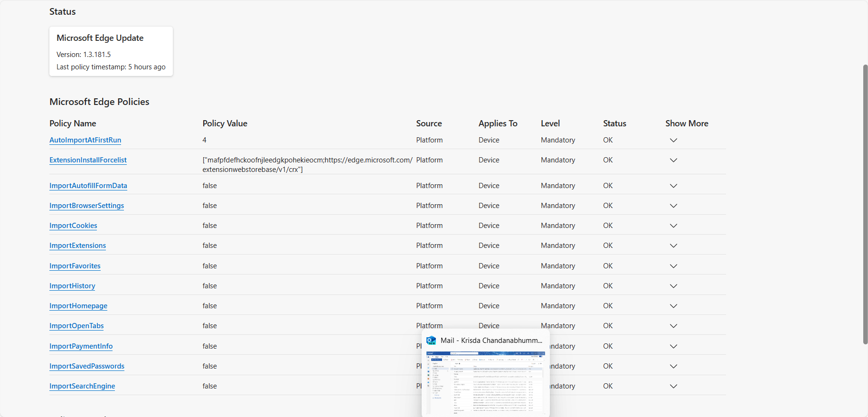Click the Microsoft Edge Policies heading
The height and width of the screenshot is (417, 868).
pos(99,102)
